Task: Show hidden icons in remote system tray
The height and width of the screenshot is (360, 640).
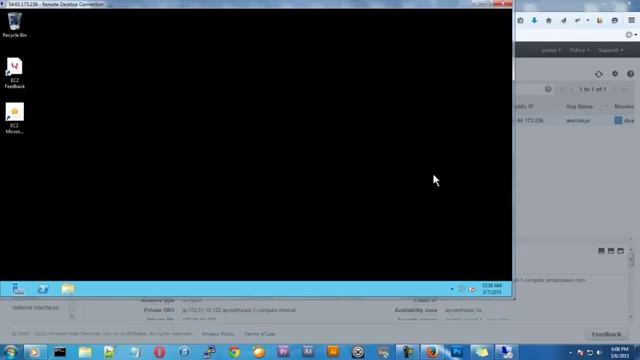Action: point(452,289)
